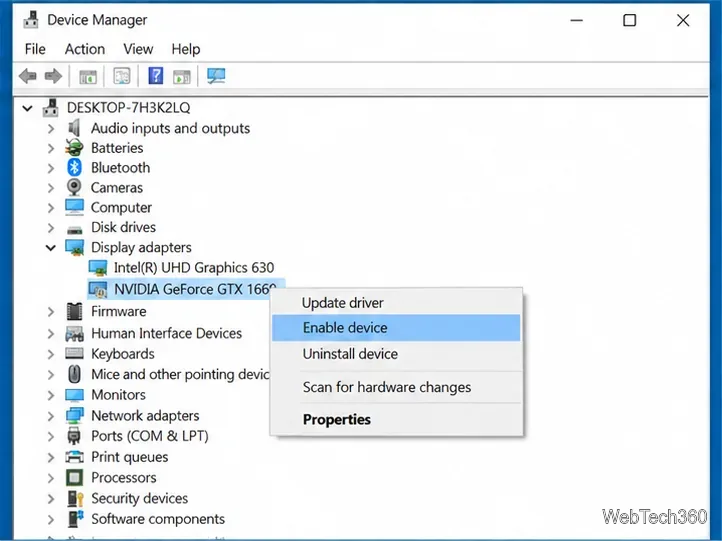This screenshot has width=722, height=541.
Task: Click the Ports (COM & LPT) plug icon
Action: coord(74,436)
